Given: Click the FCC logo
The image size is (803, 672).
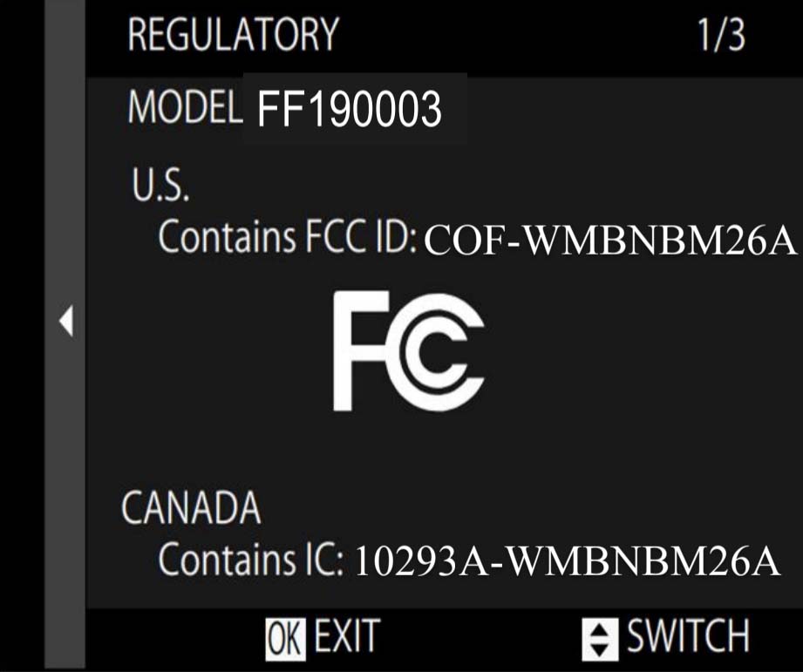Looking at the screenshot, I should point(408,351).
